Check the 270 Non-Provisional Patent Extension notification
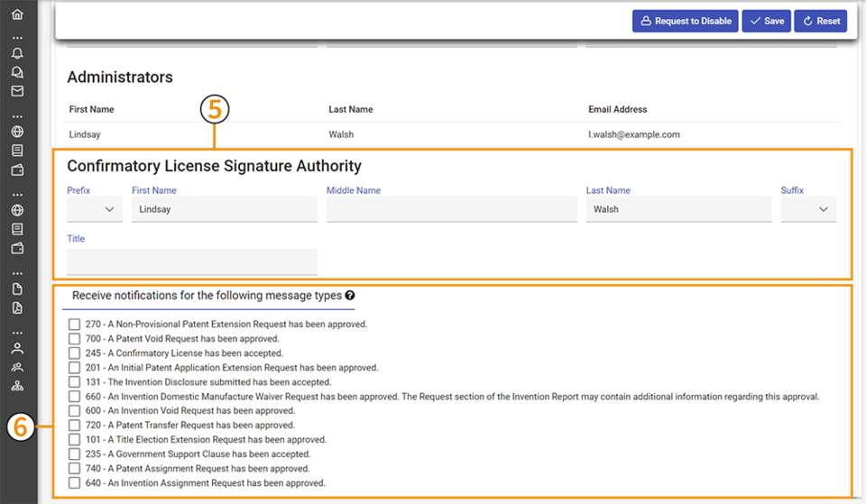 (74, 324)
